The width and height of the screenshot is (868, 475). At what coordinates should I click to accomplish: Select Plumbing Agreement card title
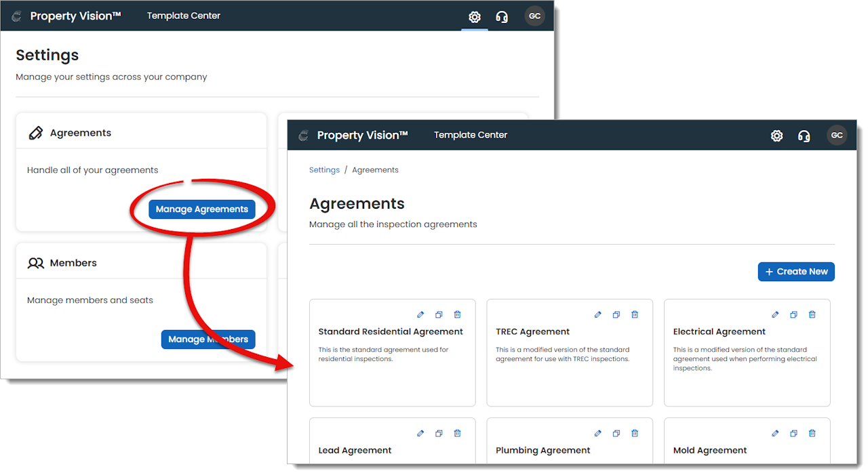[543, 451]
